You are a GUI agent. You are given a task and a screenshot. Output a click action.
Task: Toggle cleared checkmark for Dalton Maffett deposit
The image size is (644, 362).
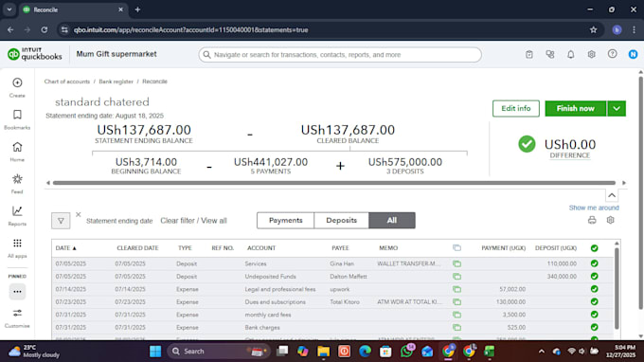click(595, 276)
